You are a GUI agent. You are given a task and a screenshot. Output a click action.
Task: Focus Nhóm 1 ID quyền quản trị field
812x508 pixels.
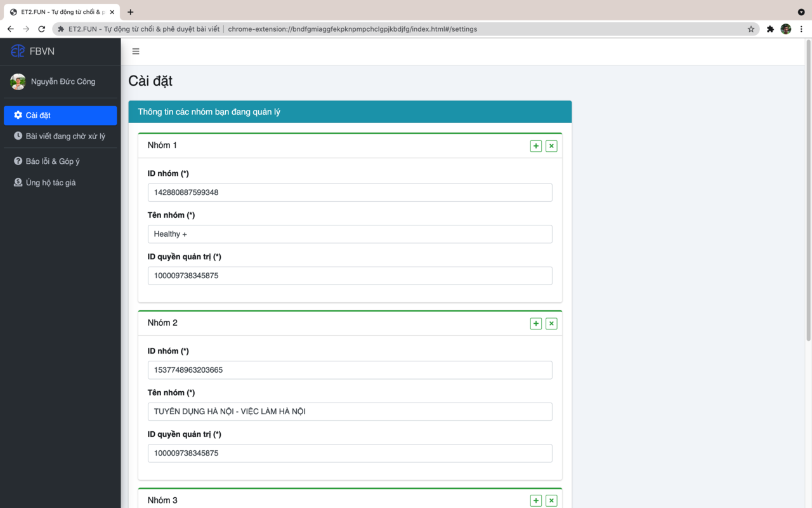coord(350,276)
